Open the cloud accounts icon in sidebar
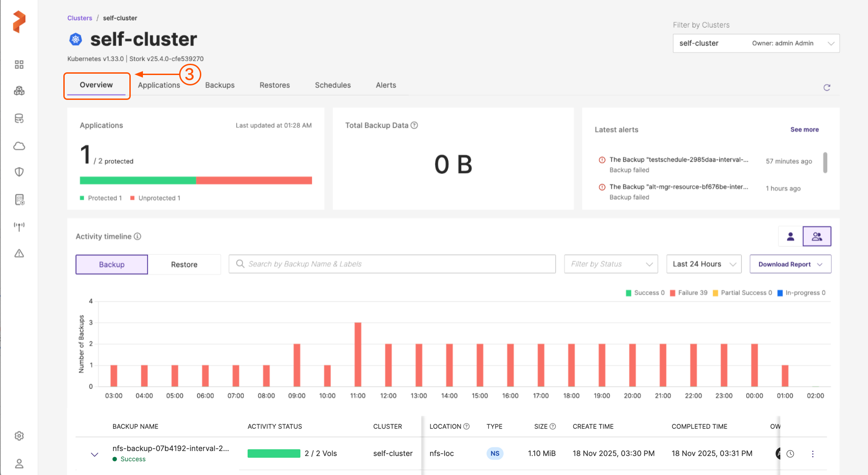868x475 pixels. click(x=19, y=146)
